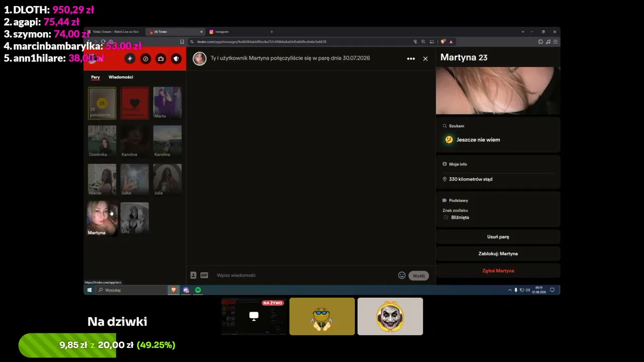
Task: Click the Windows taskbar search box
Action: click(131, 290)
